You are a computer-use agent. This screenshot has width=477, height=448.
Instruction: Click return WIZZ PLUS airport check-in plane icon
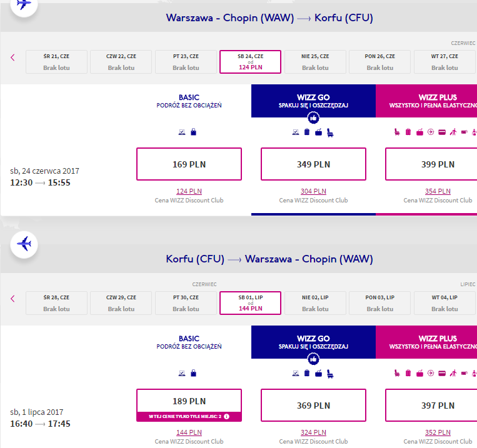(431, 373)
